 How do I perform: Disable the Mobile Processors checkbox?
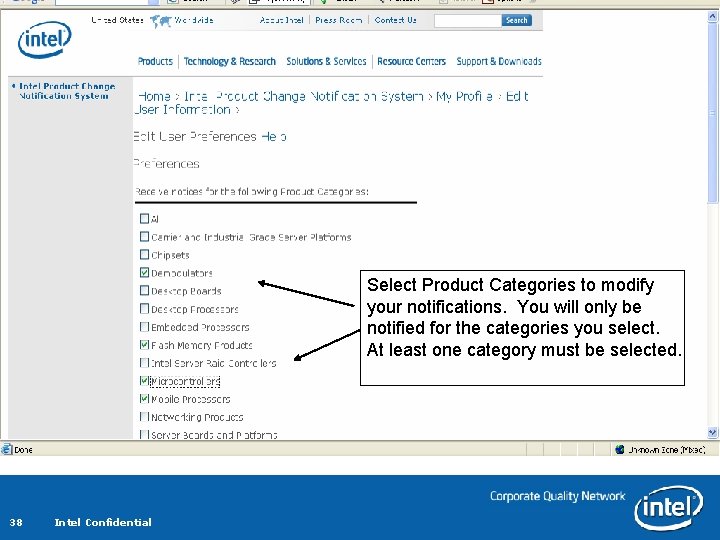coord(145,399)
